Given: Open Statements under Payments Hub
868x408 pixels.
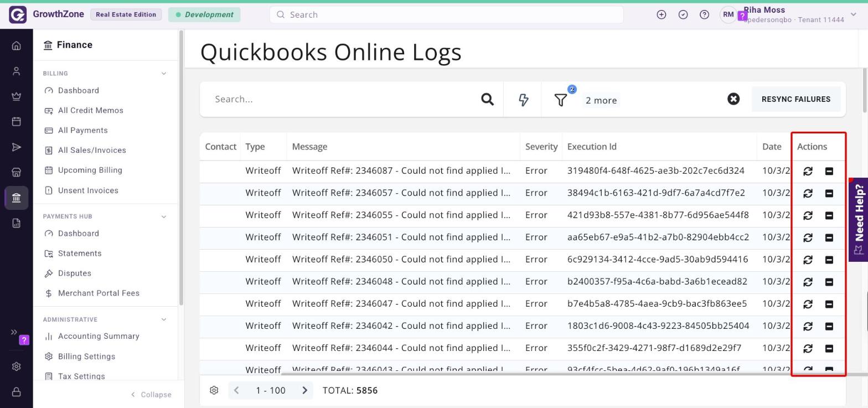Looking at the screenshot, I should coord(80,254).
